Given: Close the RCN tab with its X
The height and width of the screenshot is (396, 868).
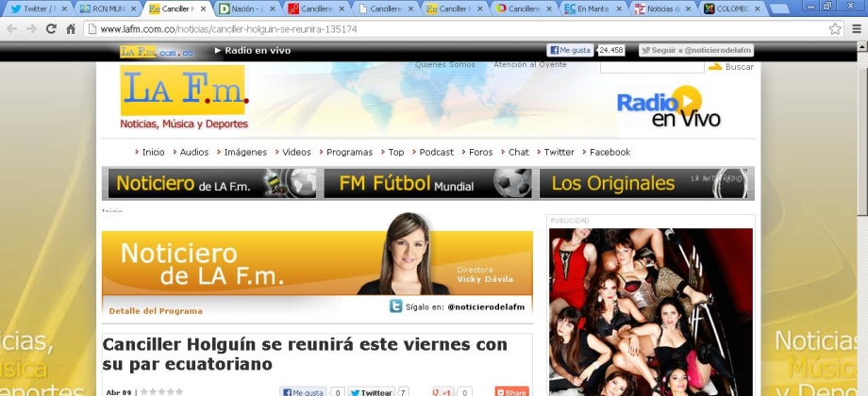Looking at the screenshot, I should point(133,8).
